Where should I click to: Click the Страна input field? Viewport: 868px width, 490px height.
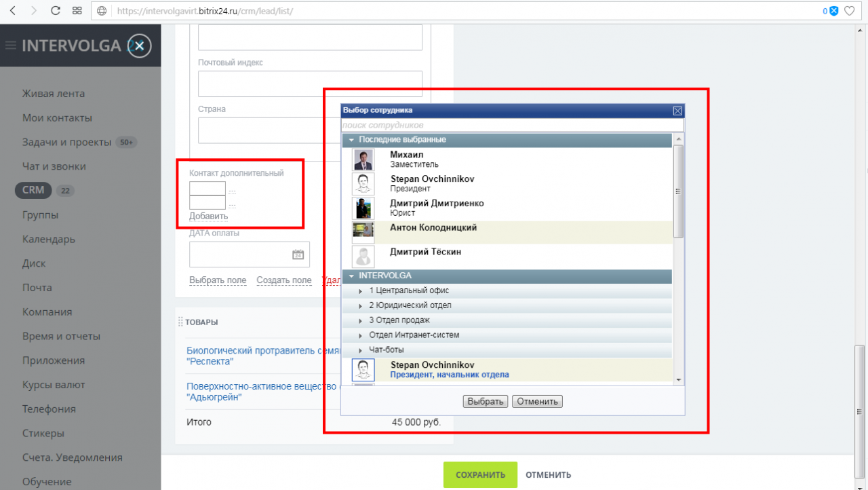(x=310, y=130)
